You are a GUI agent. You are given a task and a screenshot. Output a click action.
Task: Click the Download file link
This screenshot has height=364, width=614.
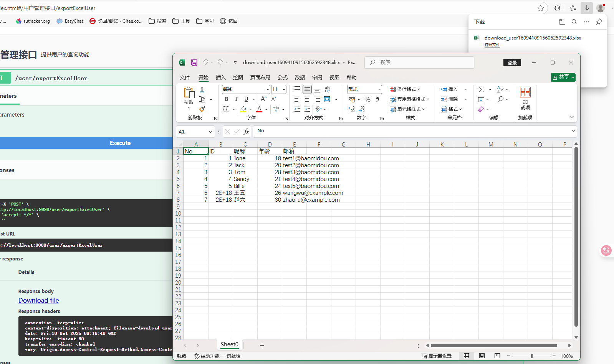pyautogui.click(x=39, y=300)
